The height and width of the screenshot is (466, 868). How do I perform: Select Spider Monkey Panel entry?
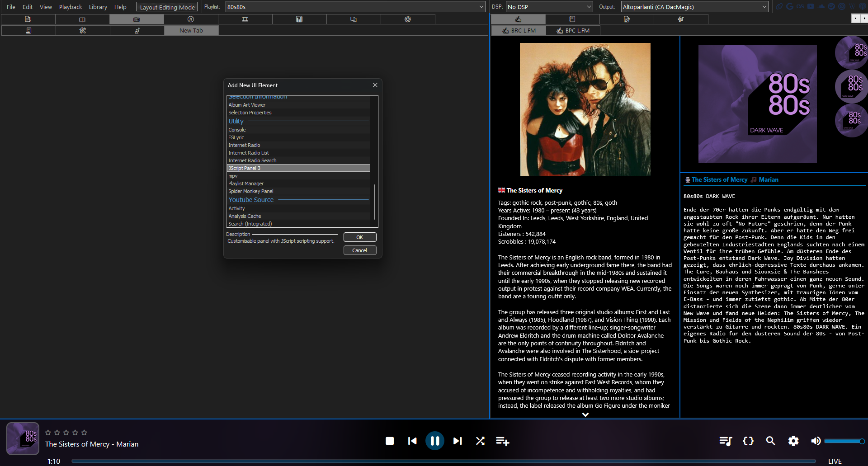pyautogui.click(x=298, y=191)
